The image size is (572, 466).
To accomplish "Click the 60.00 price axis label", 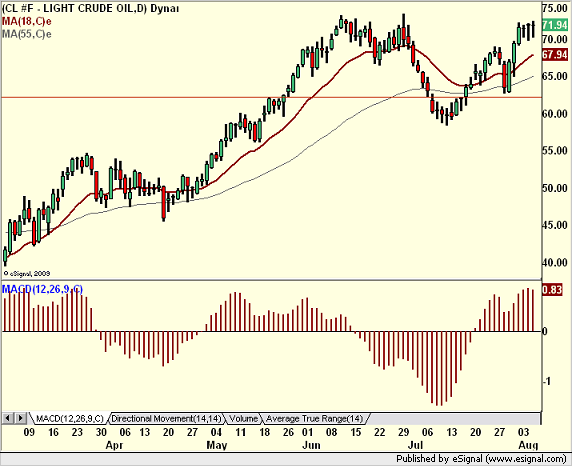I will [x=555, y=114].
